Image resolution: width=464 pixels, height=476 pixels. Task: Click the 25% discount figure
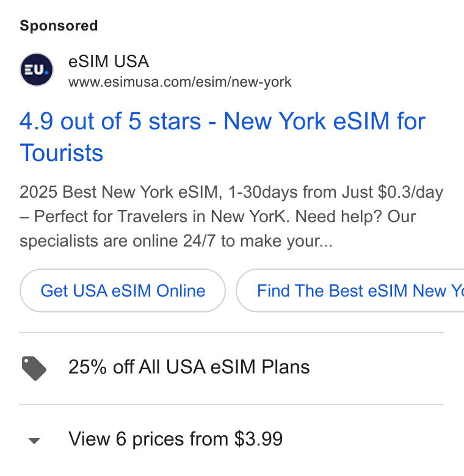[x=87, y=367]
